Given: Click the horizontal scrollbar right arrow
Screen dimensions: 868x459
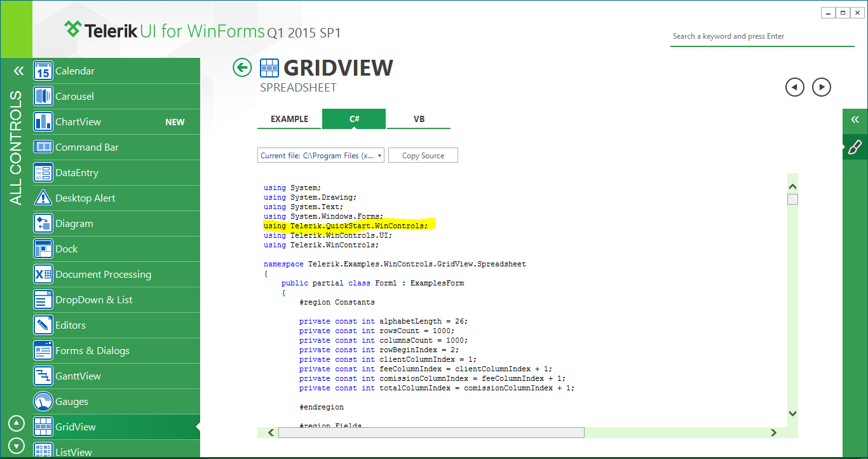Looking at the screenshot, I should tap(773, 433).
